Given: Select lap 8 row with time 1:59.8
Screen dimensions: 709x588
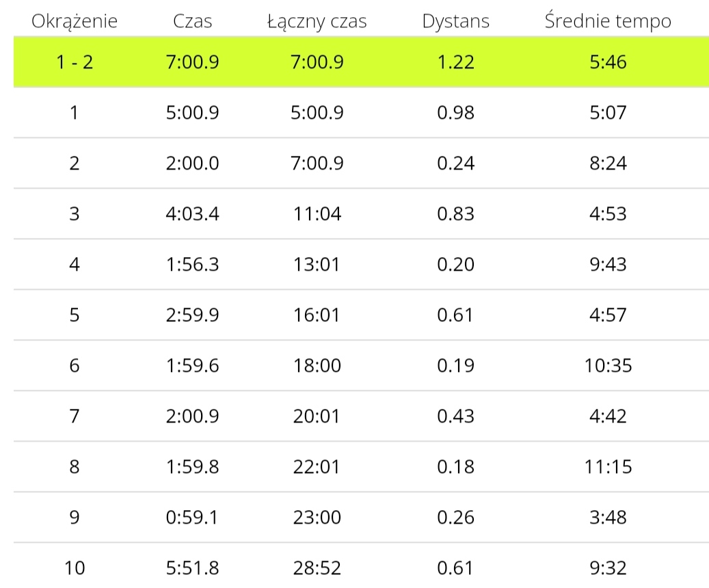Looking at the screenshot, I should tap(361, 467).
